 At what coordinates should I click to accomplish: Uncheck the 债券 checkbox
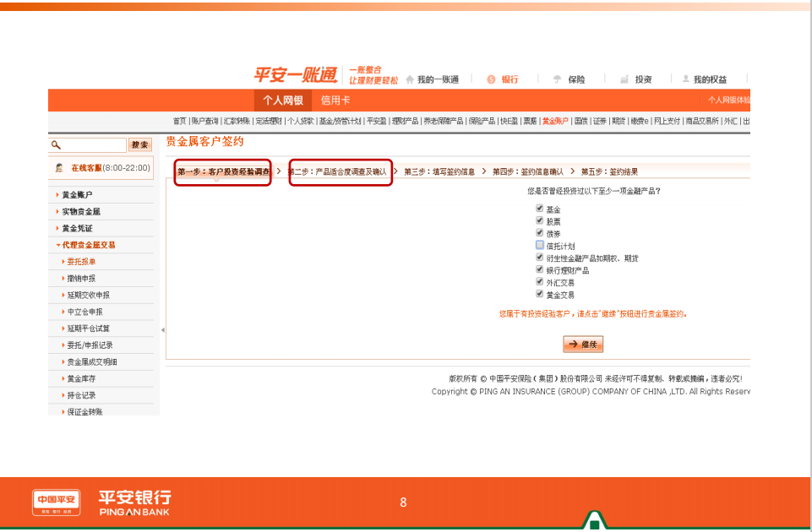tap(540, 233)
